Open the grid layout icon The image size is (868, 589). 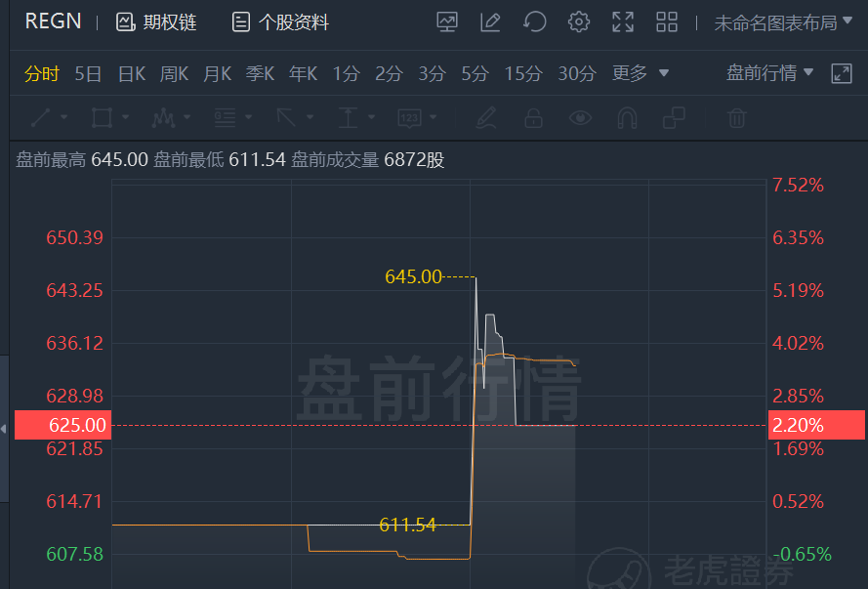click(667, 22)
